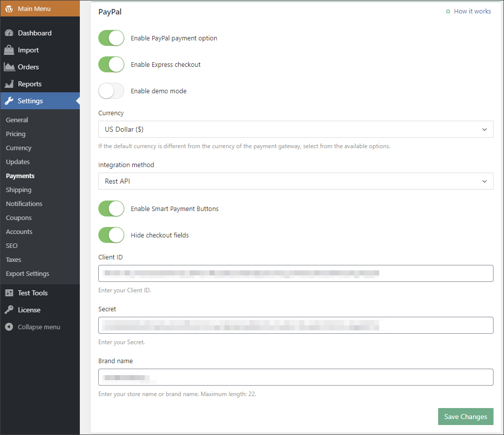Open SEO settings submenu
The image size is (504, 435).
(11, 246)
